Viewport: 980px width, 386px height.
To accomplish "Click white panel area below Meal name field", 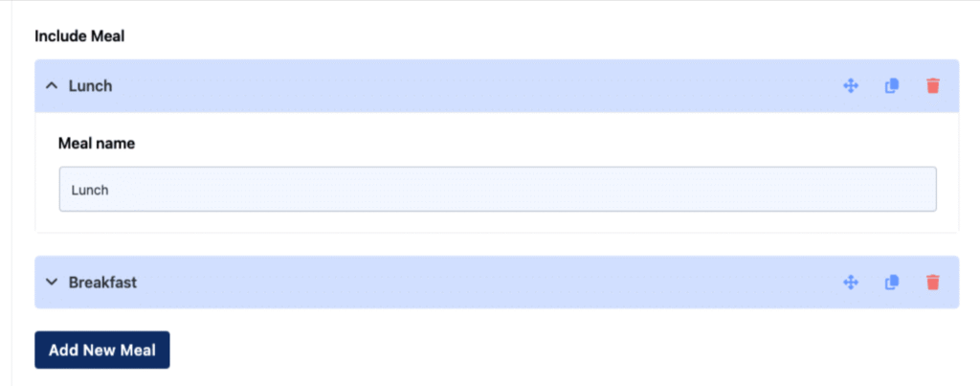I will 497,222.
